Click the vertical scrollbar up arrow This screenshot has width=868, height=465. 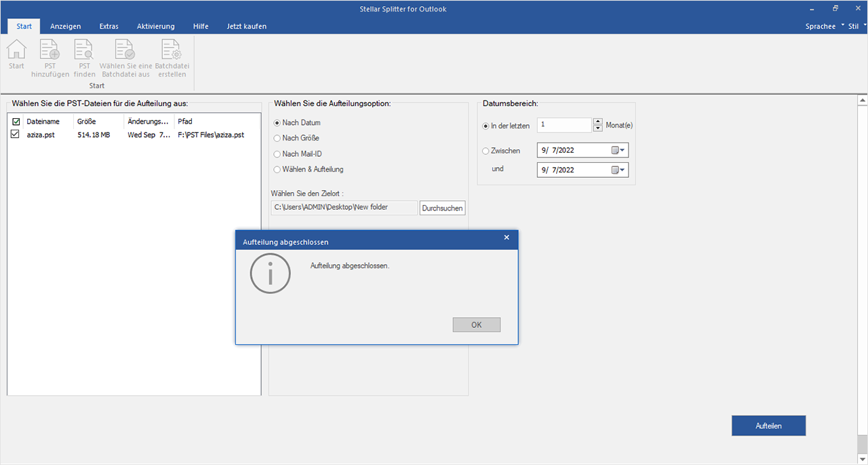[863, 100]
